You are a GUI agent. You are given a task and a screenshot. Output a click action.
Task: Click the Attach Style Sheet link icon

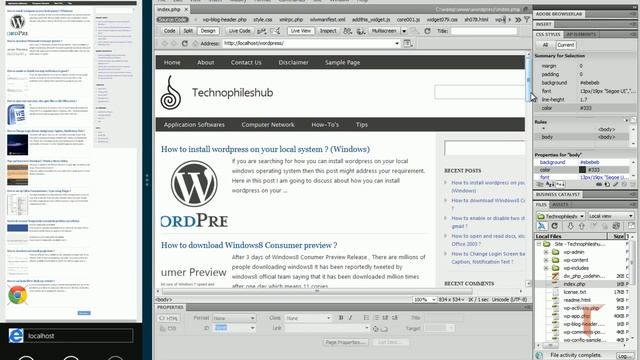coord(600,185)
